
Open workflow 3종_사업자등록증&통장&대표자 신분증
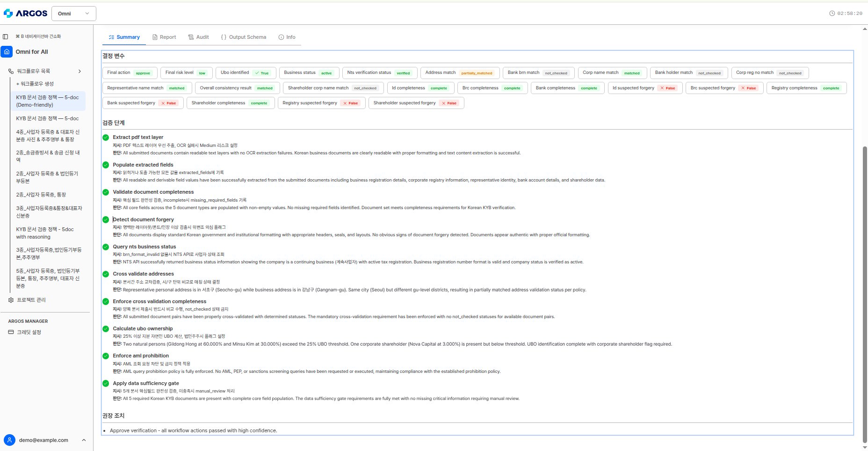pyautogui.click(x=49, y=212)
